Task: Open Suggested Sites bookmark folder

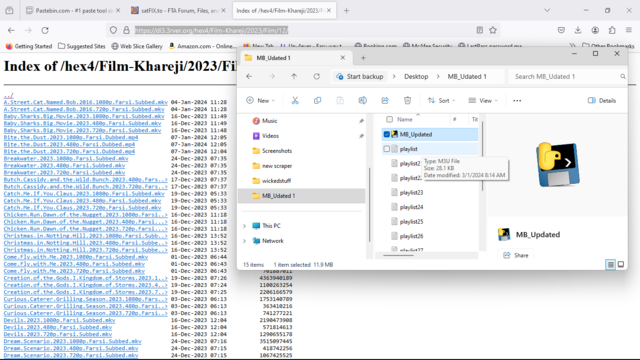Action: [82, 46]
